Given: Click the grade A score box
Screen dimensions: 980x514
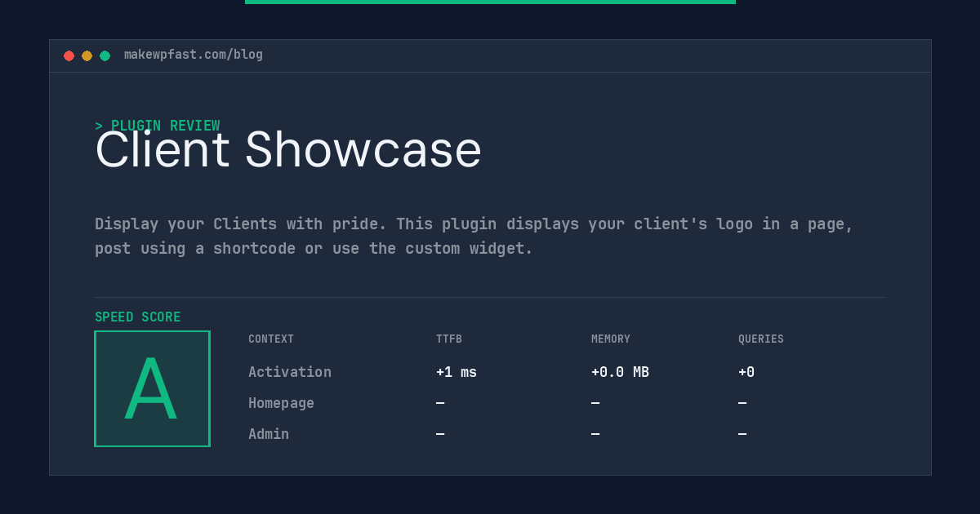Looking at the screenshot, I should 152,388.
